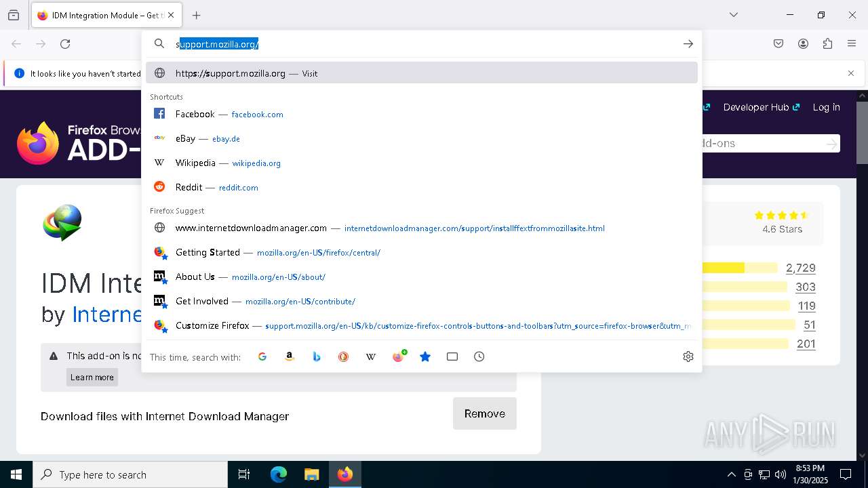Open Microsoft Edge from taskbar
868x488 pixels.
point(279,474)
